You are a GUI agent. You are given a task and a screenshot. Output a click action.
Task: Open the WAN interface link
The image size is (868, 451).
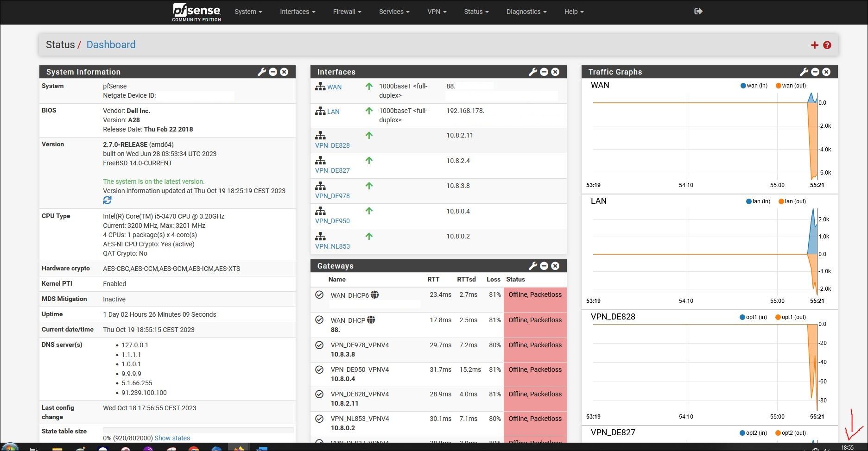click(x=334, y=87)
